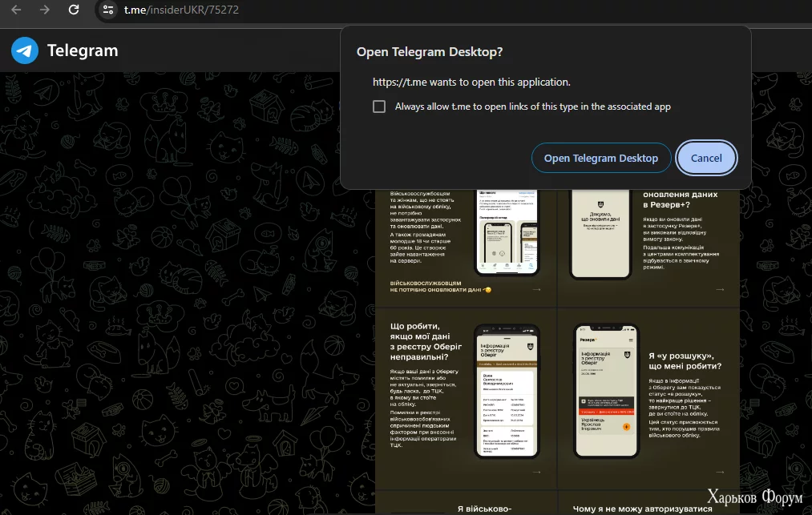Click the Open Telegram Desktop button
The image size is (812, 515).
point(600,158)
